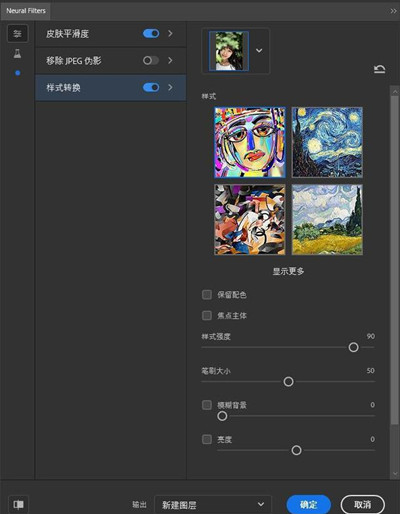Select the 样式转换 filter row
The width and height of the screenshot is (400, 514).
point(110,88)
